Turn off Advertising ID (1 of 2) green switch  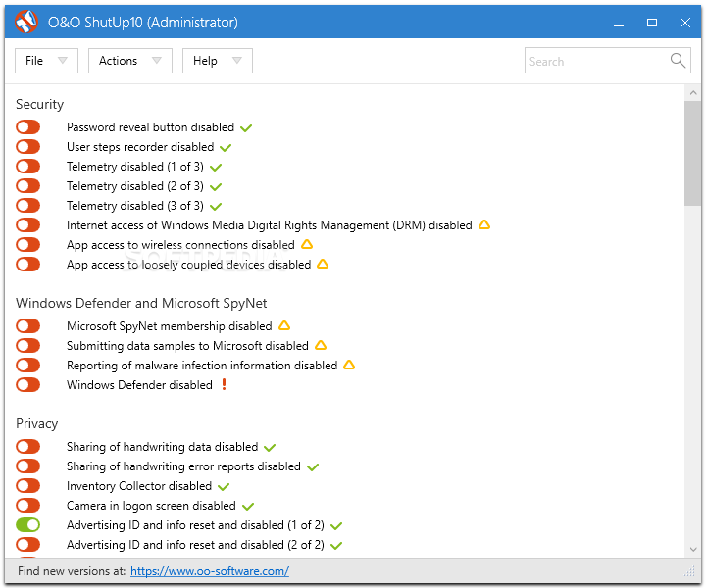click(27, 524)
